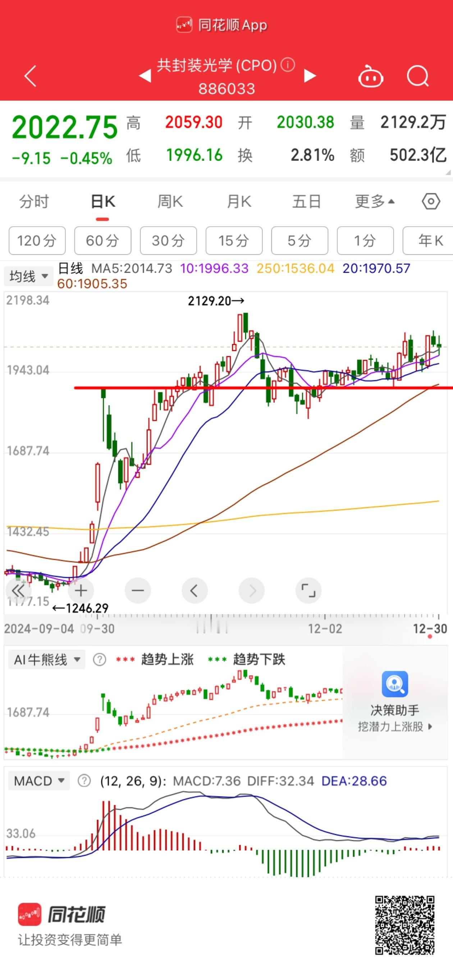Choose the 1分 period button
453x980 pixels.
(365, 240)
